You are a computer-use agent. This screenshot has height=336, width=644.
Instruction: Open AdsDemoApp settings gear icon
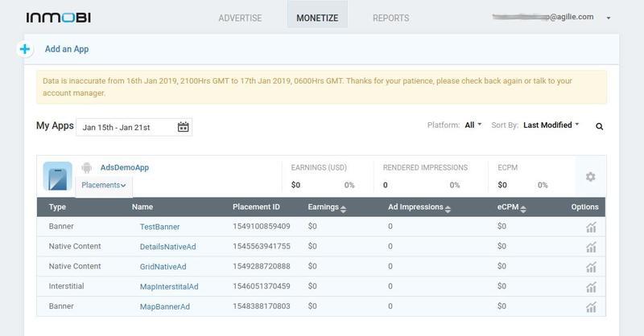[x=590, y=177]
